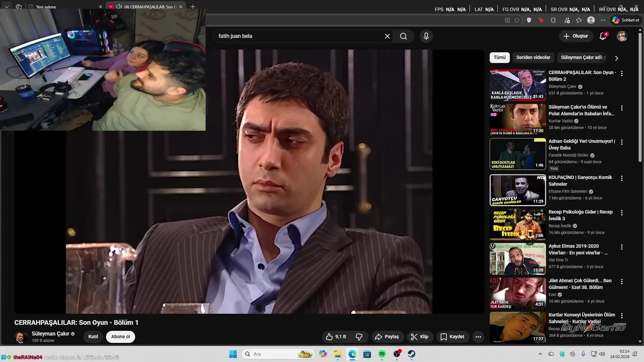Click the Süleyman Çakır channel avatar
This screenshot has height=362, width=644.
click(x=20, y=337)
